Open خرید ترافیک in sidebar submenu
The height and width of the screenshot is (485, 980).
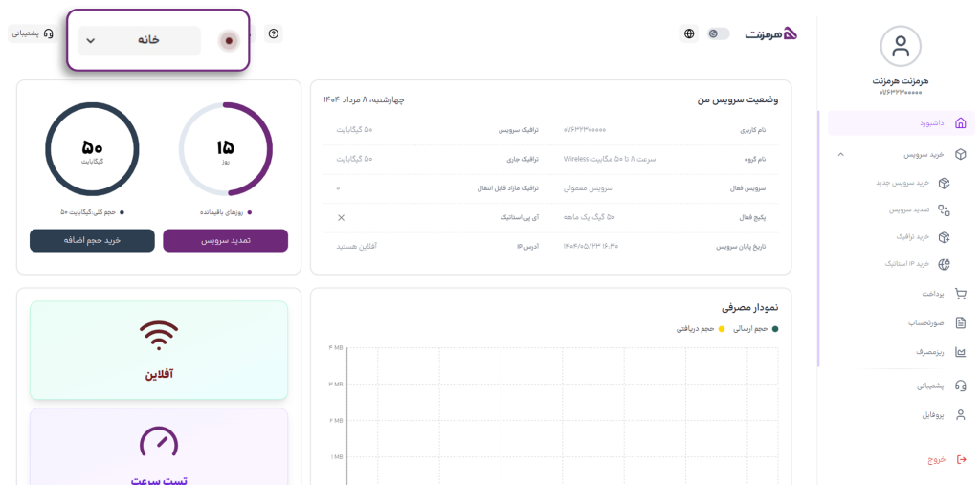click(x=922, y=237)
